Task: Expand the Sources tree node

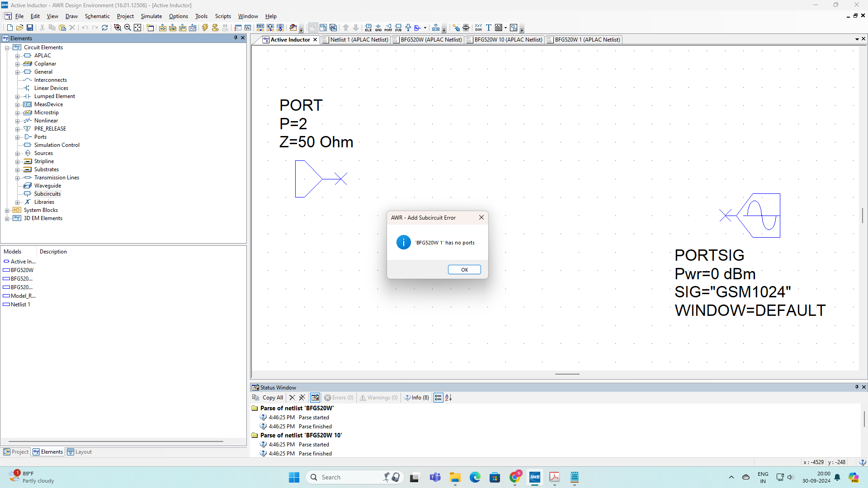Action: [x=17, y=153]
